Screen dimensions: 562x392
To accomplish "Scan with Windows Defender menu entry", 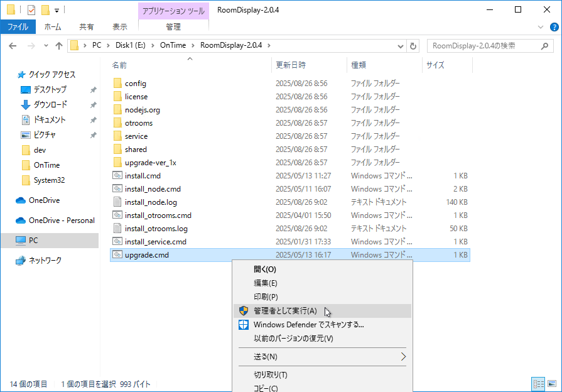I will click(322, 325).
